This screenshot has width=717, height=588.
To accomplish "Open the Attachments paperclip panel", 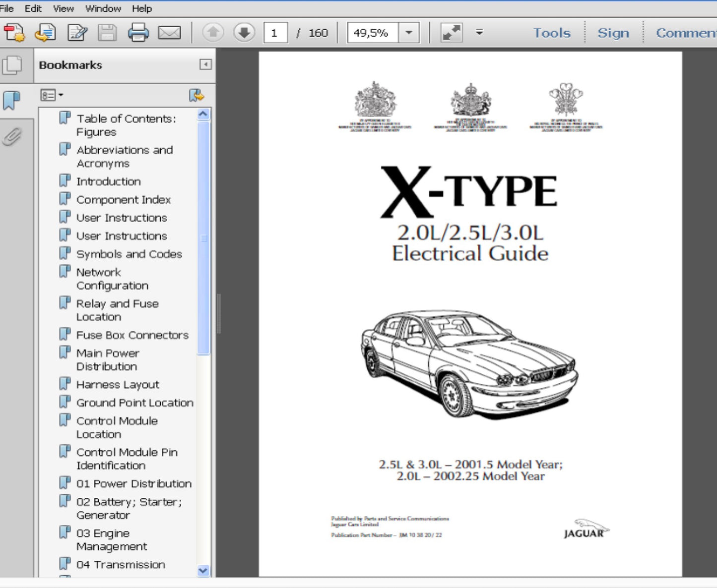I will tap(12, 136).
